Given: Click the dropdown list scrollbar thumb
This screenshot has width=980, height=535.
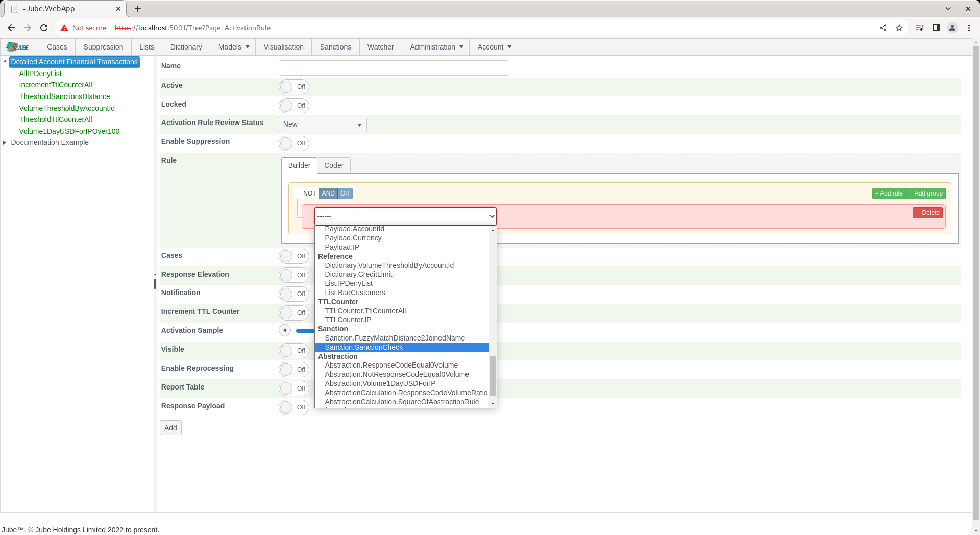Looking at the screenshot, I should click(493, 376).
